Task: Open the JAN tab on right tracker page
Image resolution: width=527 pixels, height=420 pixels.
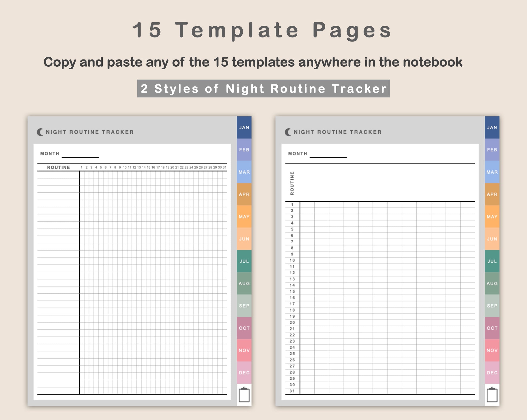Action: [492, 128]
